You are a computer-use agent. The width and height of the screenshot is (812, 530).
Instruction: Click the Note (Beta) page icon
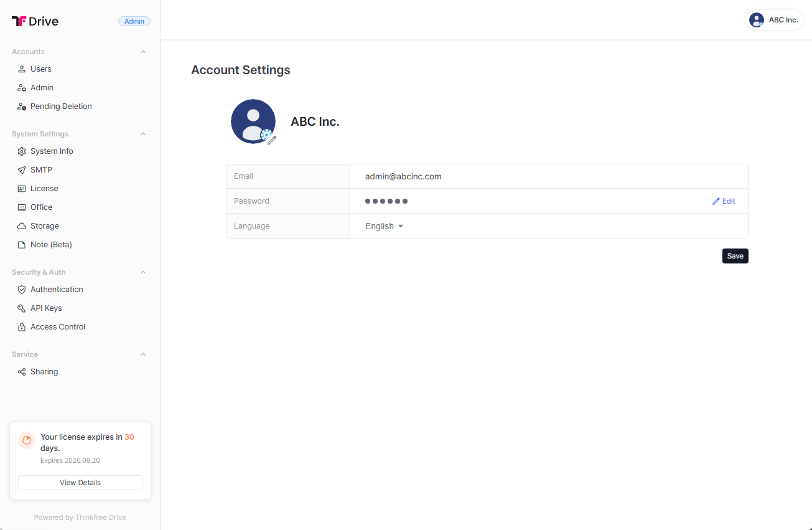[x=22, y=245]
